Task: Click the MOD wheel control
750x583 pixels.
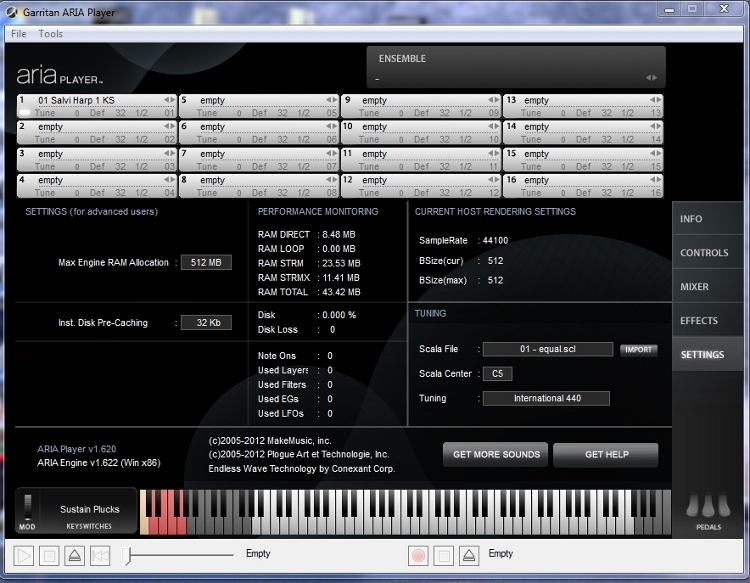Action: [28, 507]
